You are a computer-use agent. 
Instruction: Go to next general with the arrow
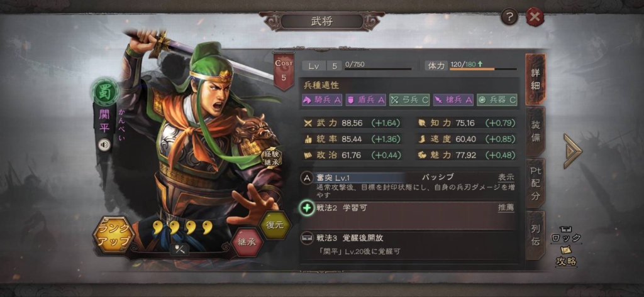(572, 151)
